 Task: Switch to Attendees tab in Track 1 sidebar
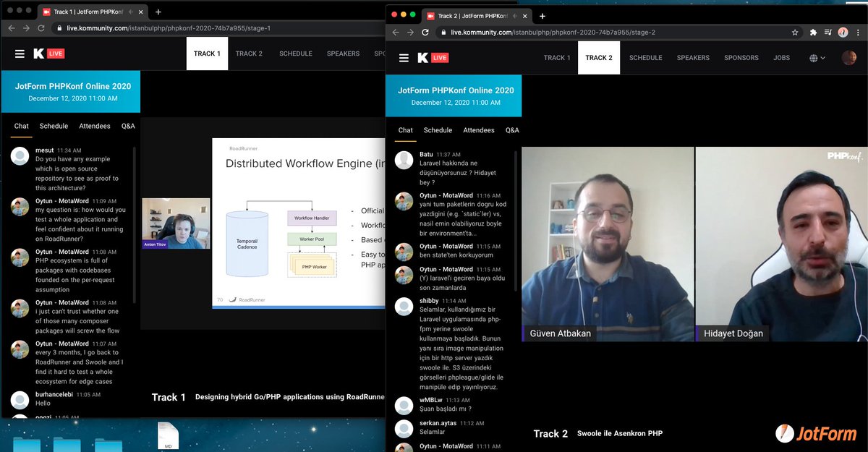pos(95,126)
